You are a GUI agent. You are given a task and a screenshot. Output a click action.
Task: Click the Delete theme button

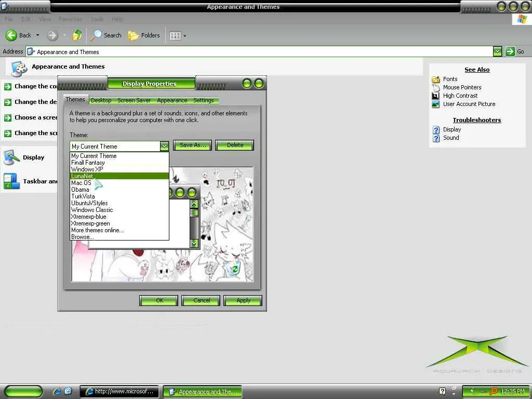[x=235, y=145]
